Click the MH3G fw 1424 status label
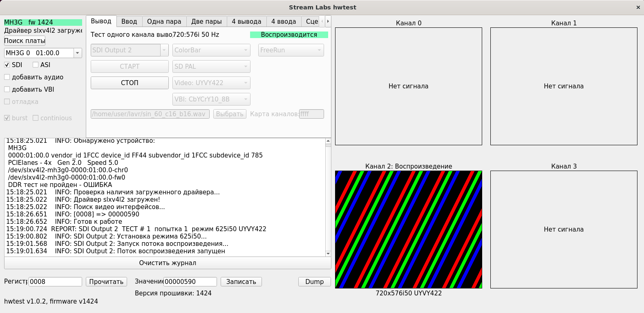Viewport: 644px width, 313px height. click(43, 23)
